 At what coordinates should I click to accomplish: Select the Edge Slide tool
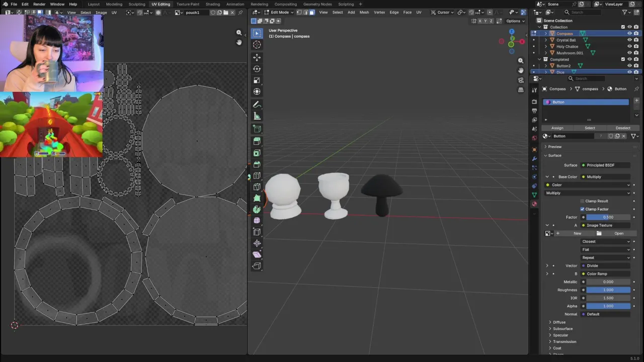[257, 232]
